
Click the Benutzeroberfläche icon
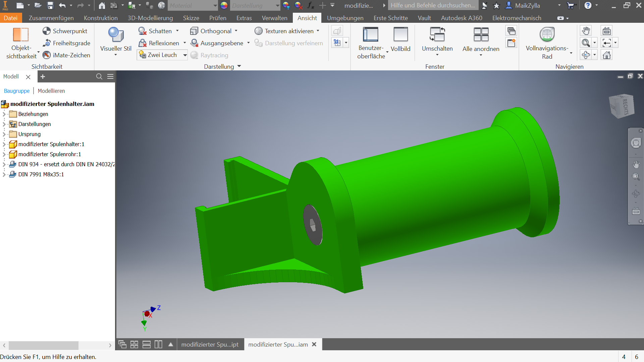pos(371,35)
